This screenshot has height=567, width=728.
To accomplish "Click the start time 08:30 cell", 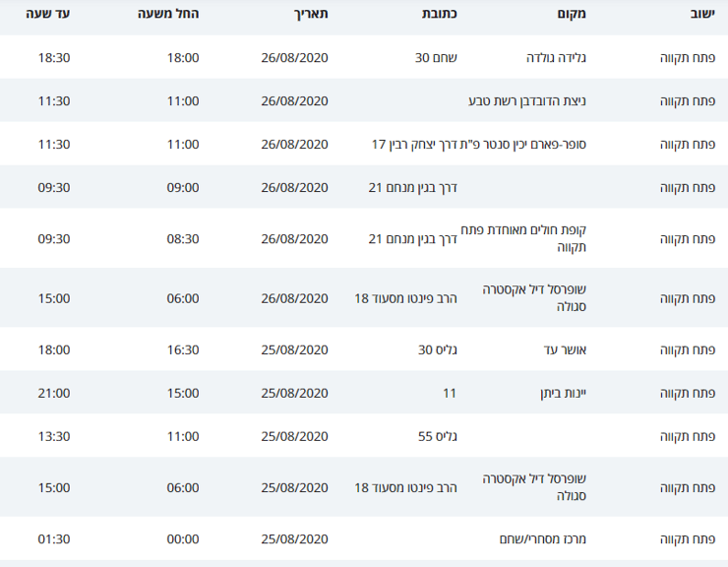I will (183, 238).
